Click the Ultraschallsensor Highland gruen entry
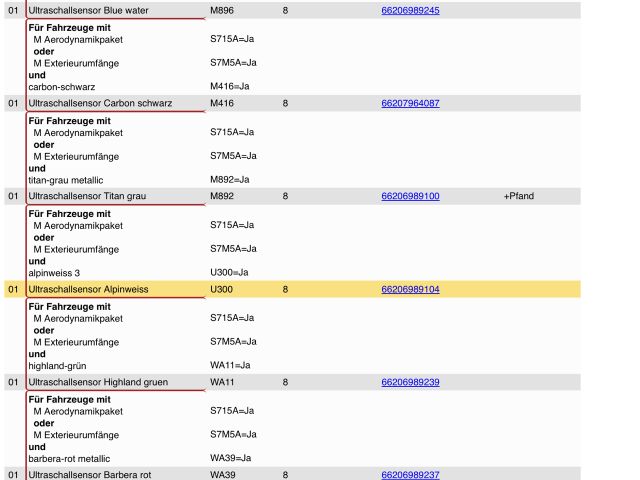The image size is (640, 480). tap(98, 382)
